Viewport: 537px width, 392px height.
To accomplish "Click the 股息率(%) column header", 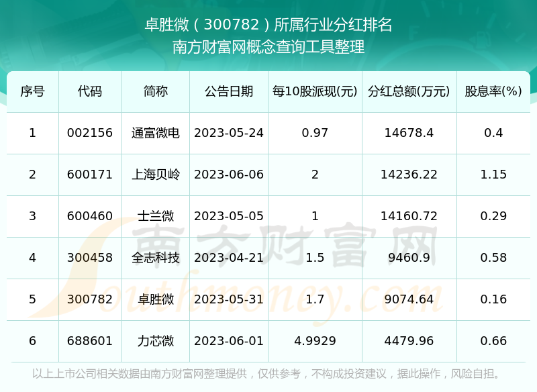I will point(493,91).
